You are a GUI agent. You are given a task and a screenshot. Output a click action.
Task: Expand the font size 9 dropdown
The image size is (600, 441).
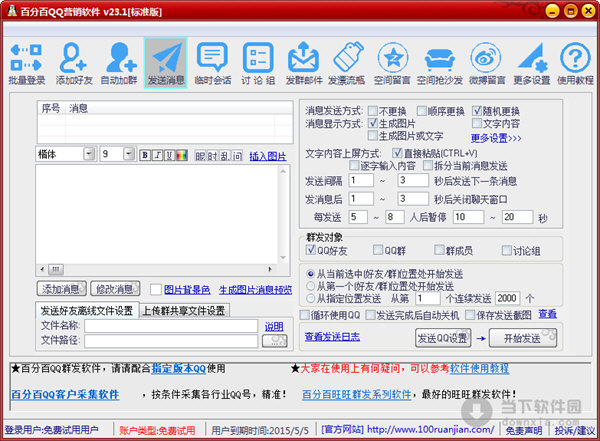click(x=129, y=154)
